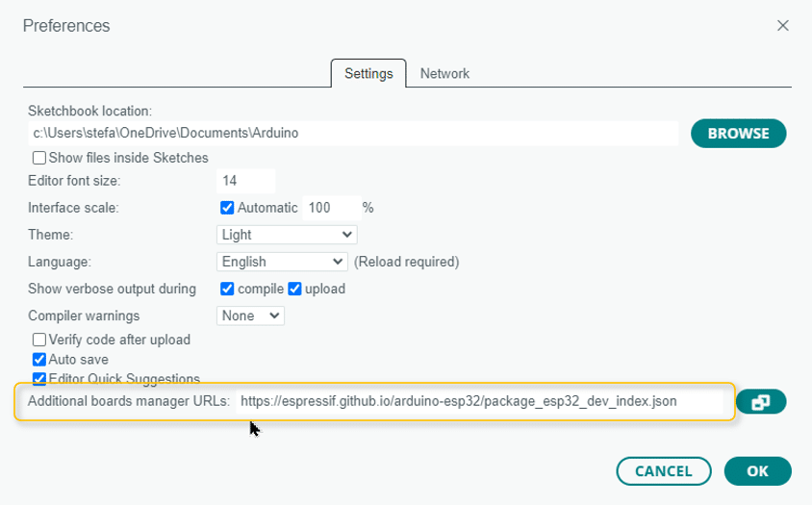Viewport: 812px width, 505px height.
Task: Click the 'Language:' label
Action: pyautogui.click(x=60, y=262)
